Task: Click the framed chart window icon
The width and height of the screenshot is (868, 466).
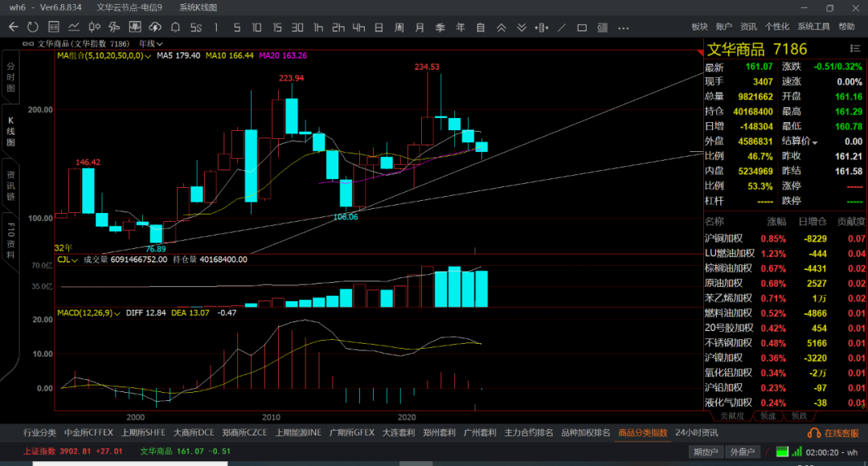Action: click(135, 27)
